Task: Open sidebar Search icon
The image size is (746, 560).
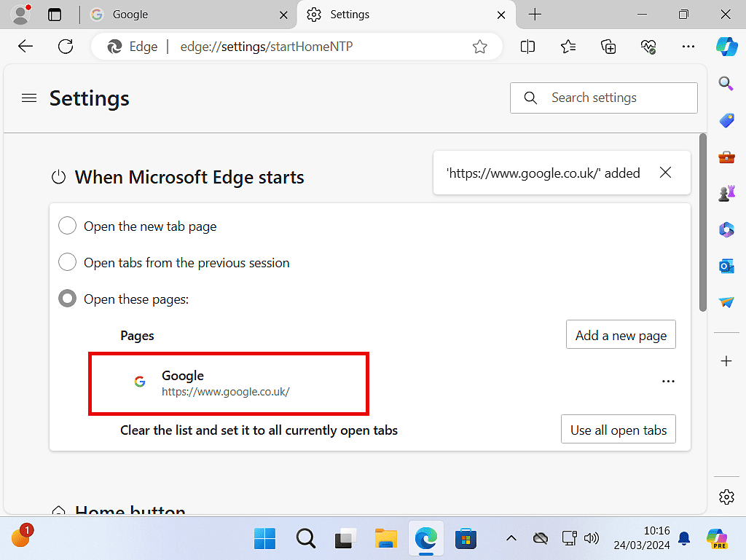Action: (726, 84)
